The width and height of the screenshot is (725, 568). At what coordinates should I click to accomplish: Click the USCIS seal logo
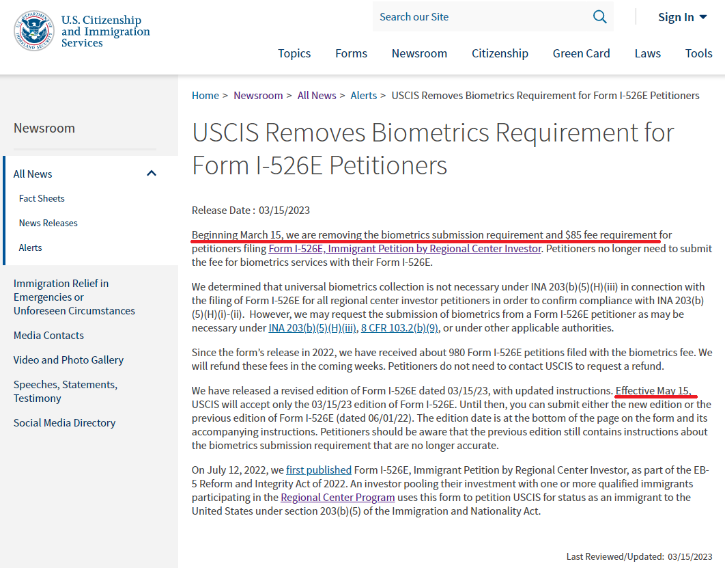pyautogui.click(x=34, y=31)
